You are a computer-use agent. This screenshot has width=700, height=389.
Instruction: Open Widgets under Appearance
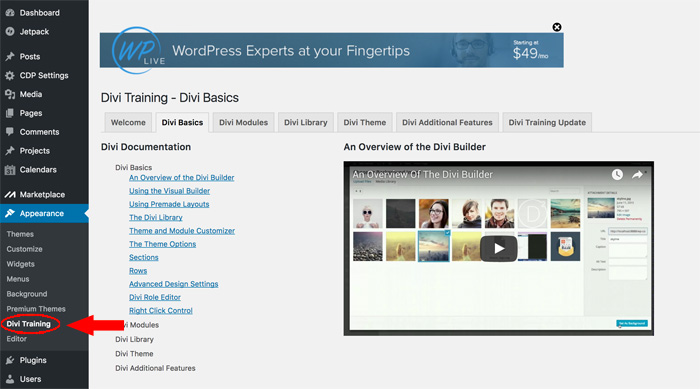click(21, 264)
